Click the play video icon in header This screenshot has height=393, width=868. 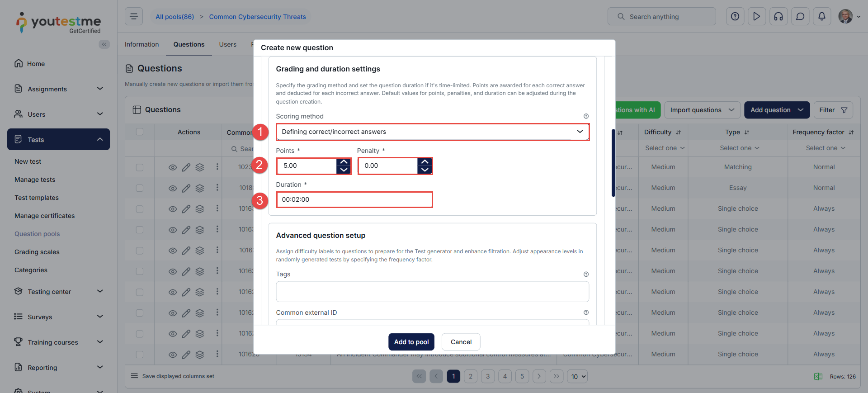tap(757, 17)
